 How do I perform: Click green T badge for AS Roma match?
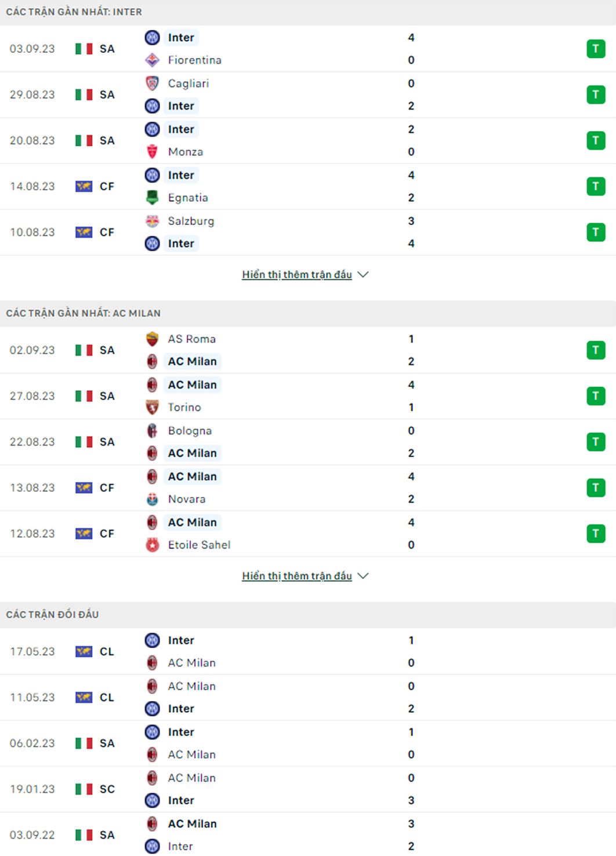(596, 350)
